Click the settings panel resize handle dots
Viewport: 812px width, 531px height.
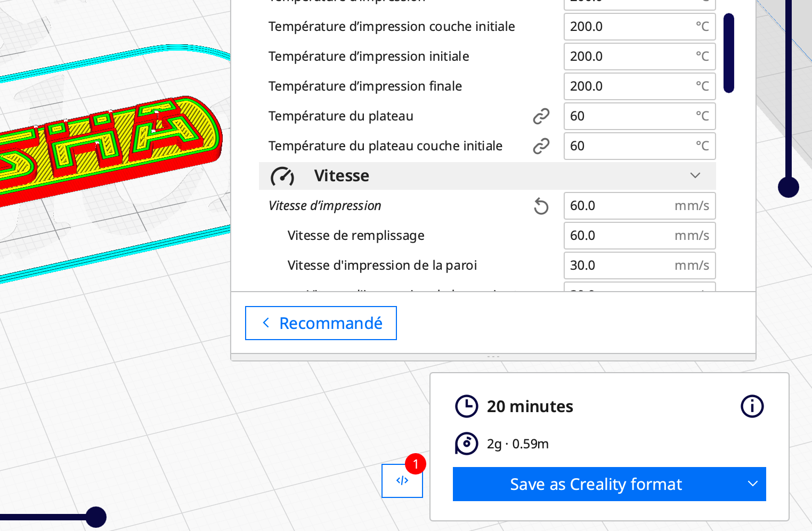493,357
